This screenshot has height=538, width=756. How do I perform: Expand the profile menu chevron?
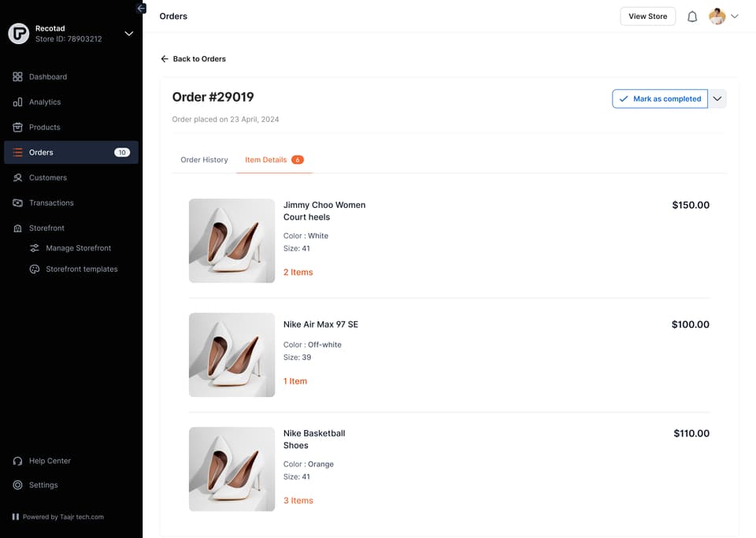click(734, 17)
